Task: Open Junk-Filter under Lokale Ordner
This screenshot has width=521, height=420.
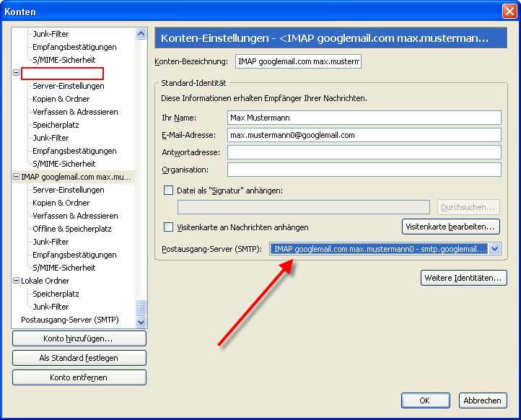Action: (x=51, y=307)
